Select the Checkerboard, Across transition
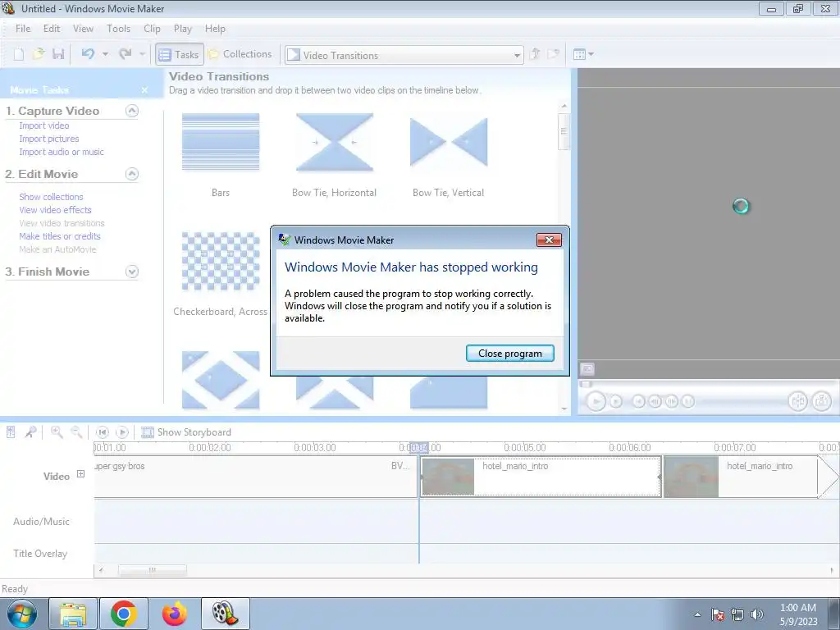 221,262
